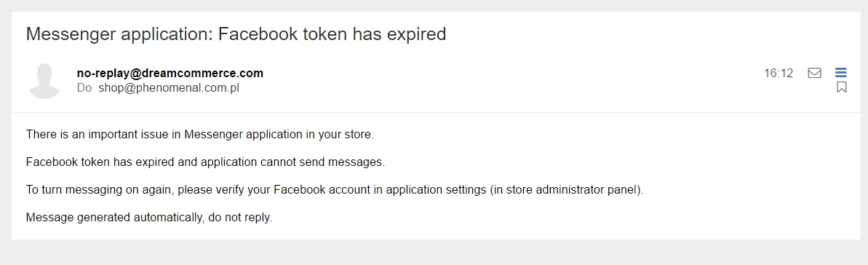The width and height of the screenshot is (868, 265).
Task: Select recipient shop@phenomenal.com.pl
Action: [169, 87]
